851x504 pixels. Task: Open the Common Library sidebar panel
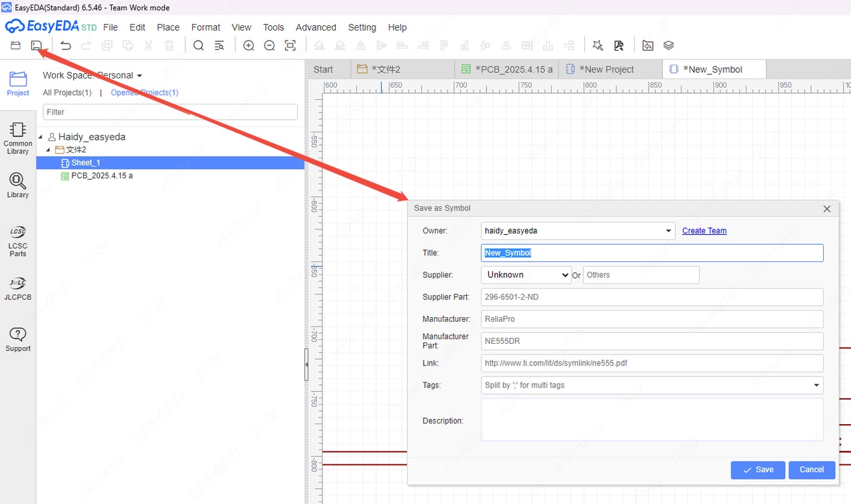click(x=18, y=138)
